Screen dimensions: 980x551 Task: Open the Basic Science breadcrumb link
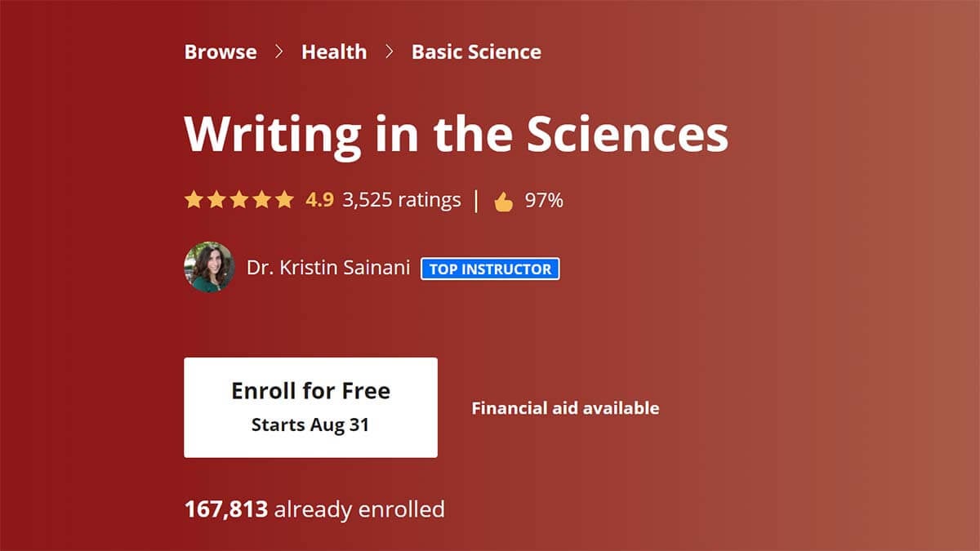click(x=476, y=51)
